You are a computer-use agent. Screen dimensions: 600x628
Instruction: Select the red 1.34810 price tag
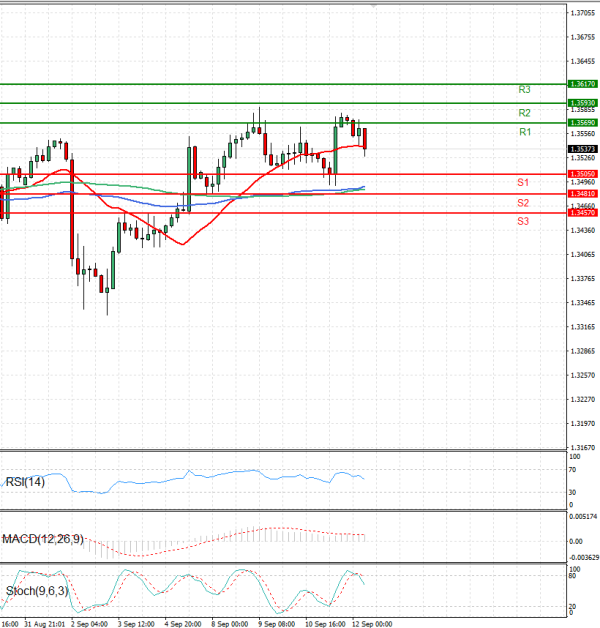point(583,194)
